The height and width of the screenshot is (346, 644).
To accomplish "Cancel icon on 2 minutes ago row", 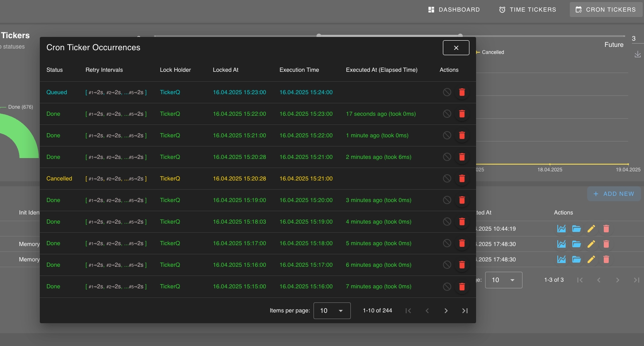I will [447, 157].
